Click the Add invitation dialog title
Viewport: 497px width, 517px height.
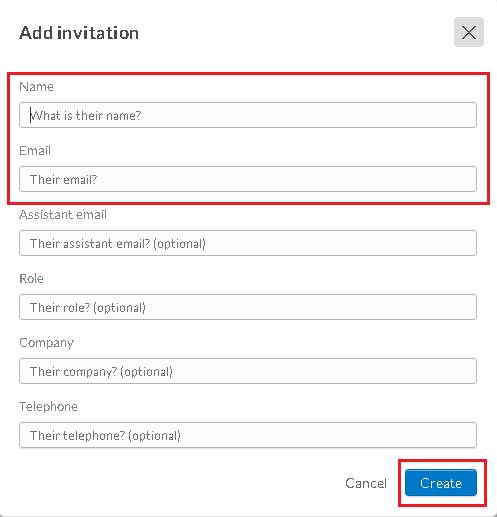pyautogui.click(x=79, y=33)
